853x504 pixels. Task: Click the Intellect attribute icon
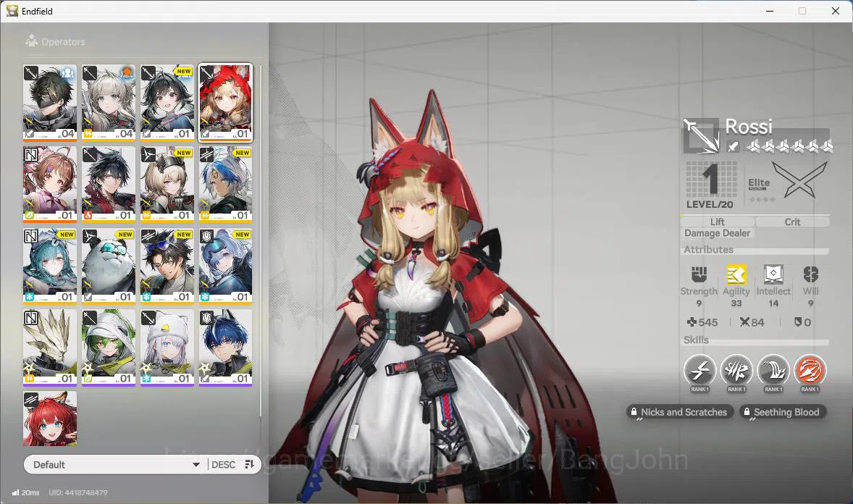click(773, 274)
